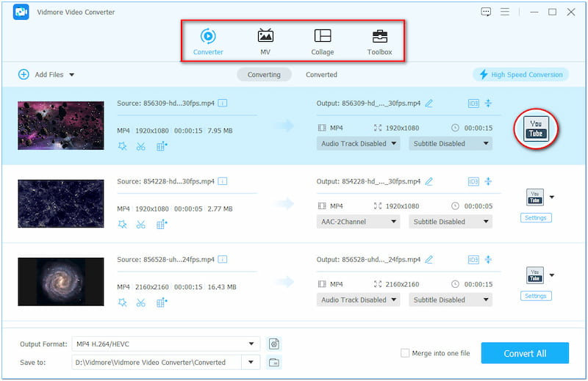This screenshot has width=588, height=381.
Task: Open the save folder icon
Action: [274, 362]
